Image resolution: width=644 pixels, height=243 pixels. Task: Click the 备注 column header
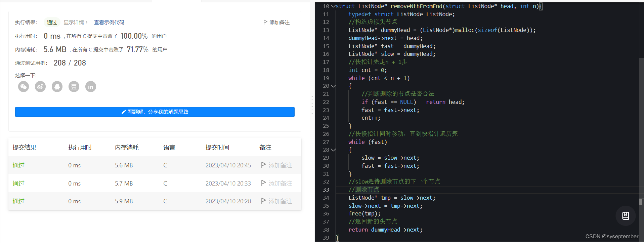coord(265,147)
